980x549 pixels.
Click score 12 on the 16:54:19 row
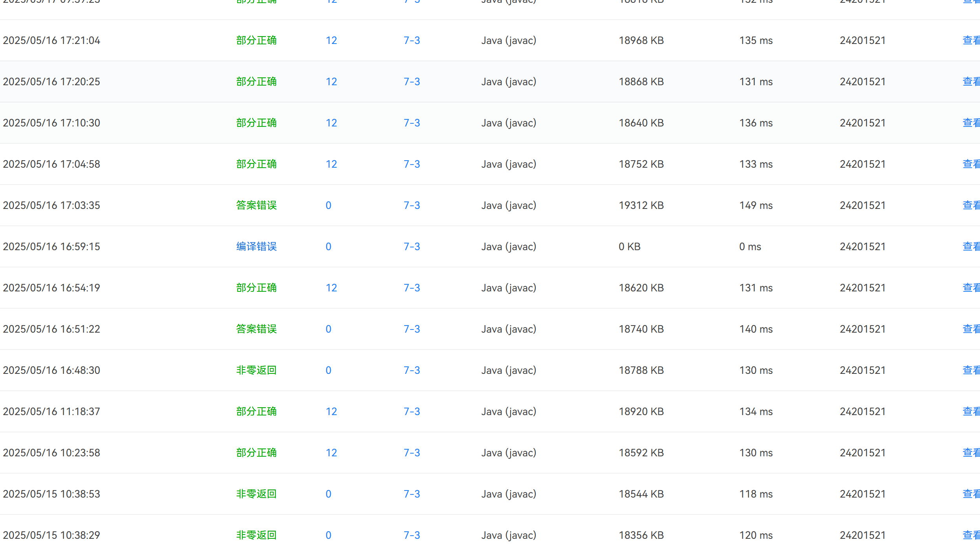331,288
